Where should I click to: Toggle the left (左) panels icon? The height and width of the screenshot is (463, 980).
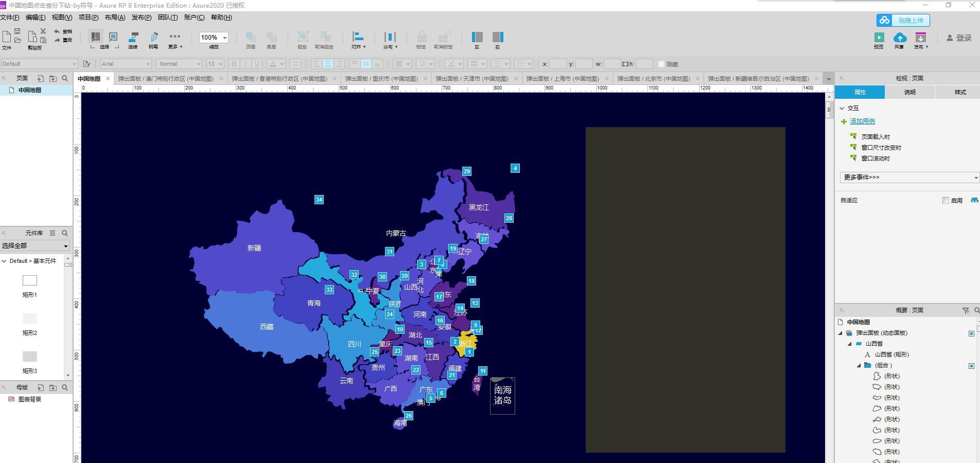(477, 37)
